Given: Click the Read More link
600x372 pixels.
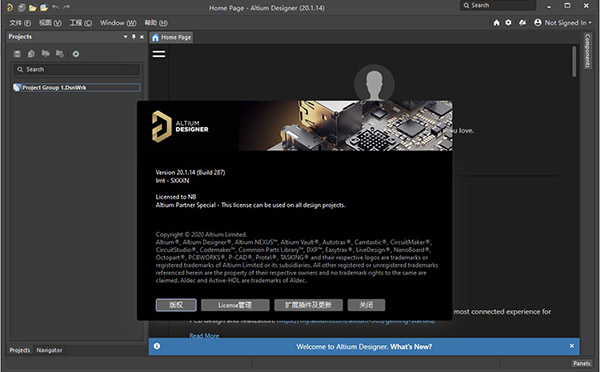Looking at the screenshot, I should point(204,335).
